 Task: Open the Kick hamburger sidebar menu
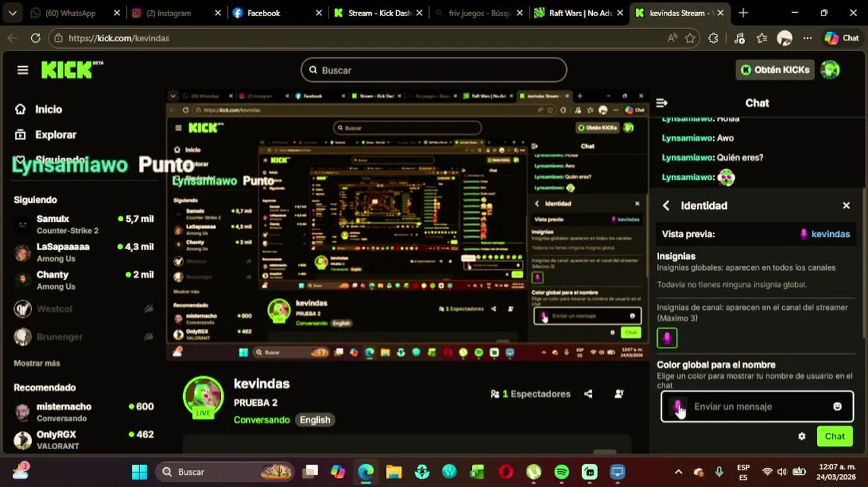point(22,70)
